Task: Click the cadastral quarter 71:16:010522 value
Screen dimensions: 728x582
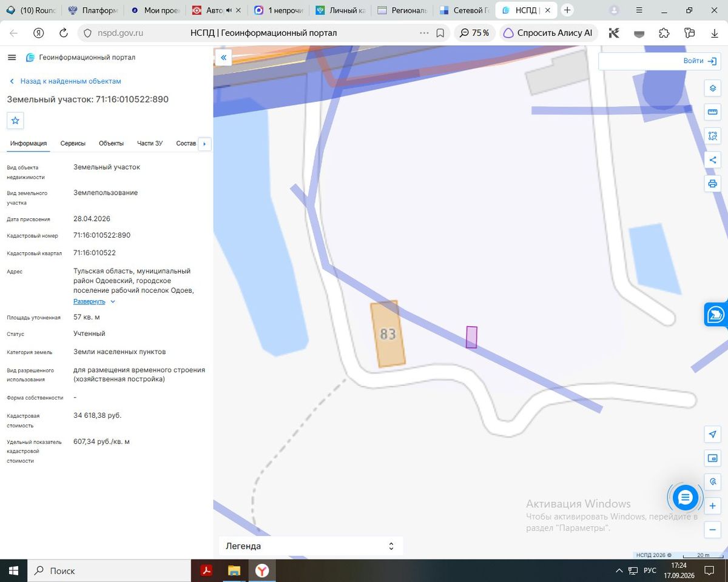Action: (95, 253)
